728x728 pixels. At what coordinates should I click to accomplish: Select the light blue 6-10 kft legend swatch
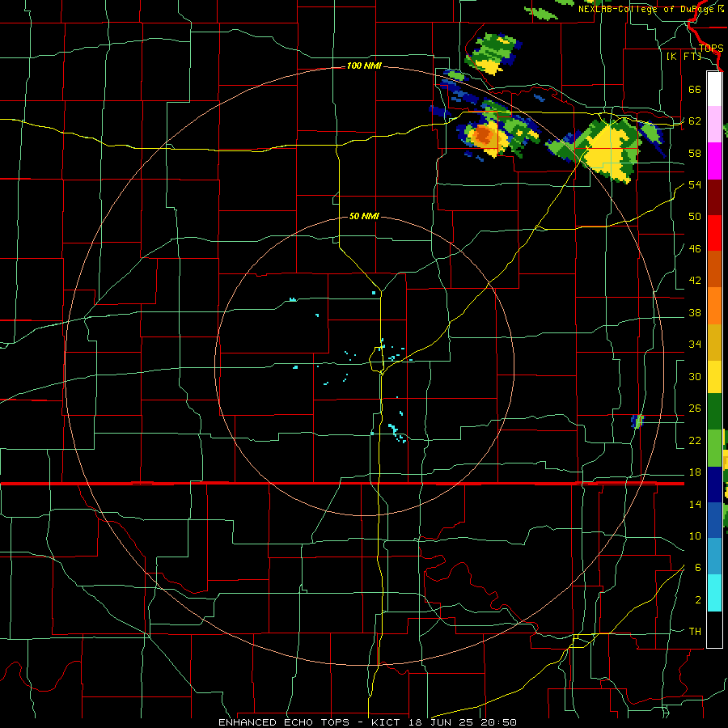(x=714, y=557)
